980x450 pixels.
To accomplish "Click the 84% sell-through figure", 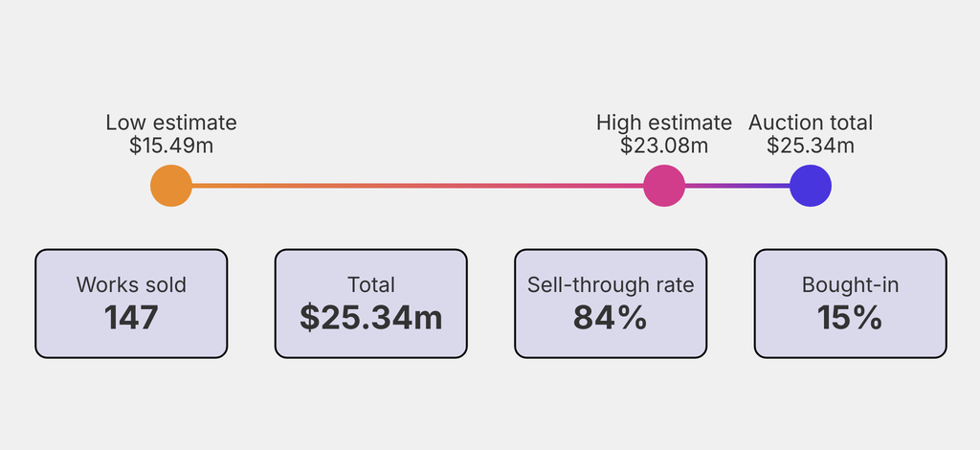I will (x=611, y=318).
